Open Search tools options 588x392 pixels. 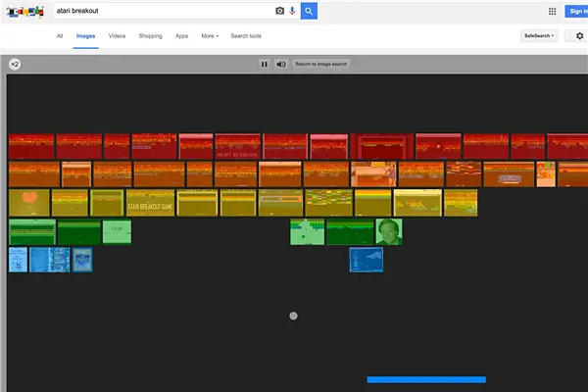coord(246,36)
